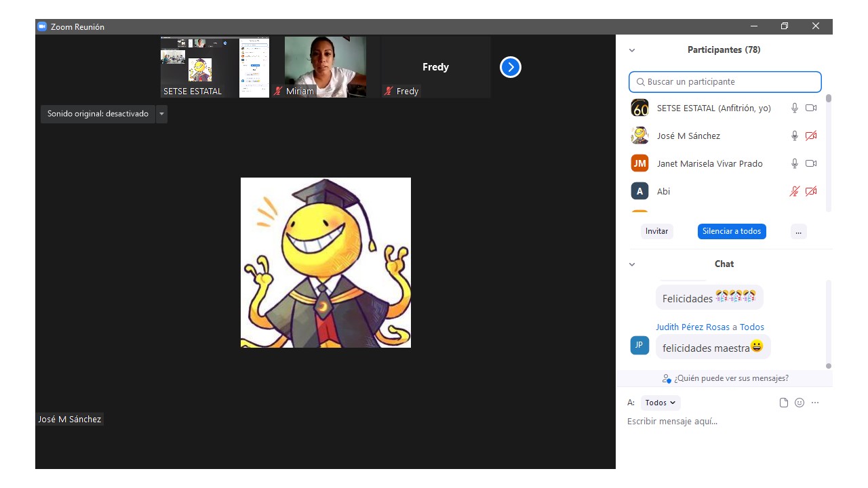Click the A: recipient label in chat
Screen dimensions: 868x488
pyautogui.click(x=631, y=403)
